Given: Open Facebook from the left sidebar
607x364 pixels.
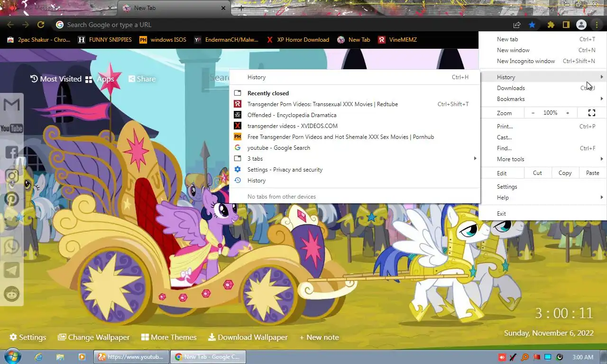Looking at the screenshot, I should (12, 152).
